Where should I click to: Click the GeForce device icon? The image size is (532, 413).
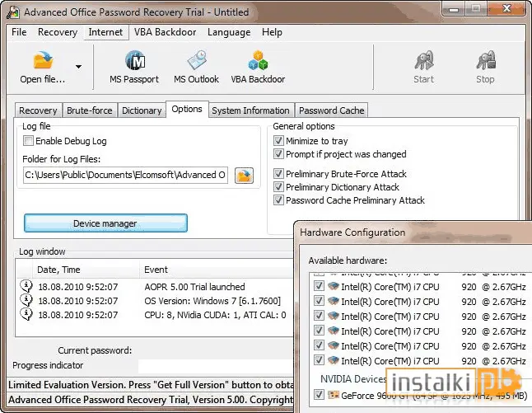coord(334,395)
